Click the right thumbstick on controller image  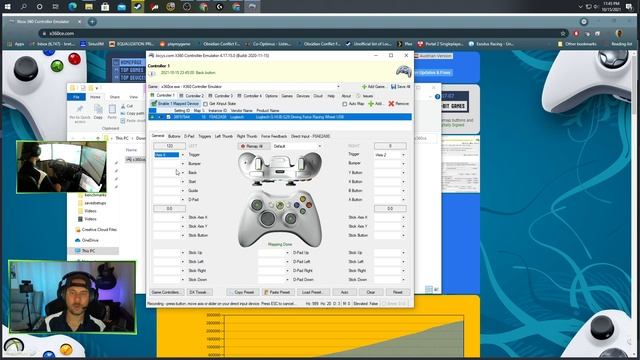(291, 219)
